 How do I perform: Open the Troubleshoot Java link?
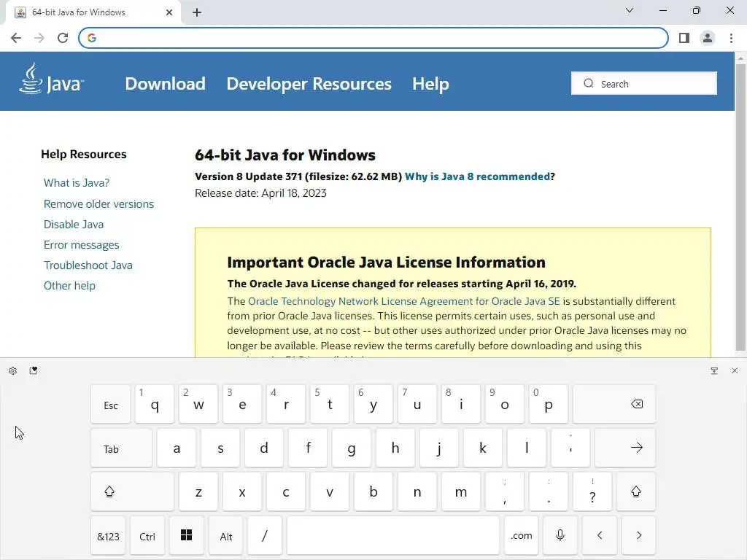pyautogui.click(x=88, y=265)
